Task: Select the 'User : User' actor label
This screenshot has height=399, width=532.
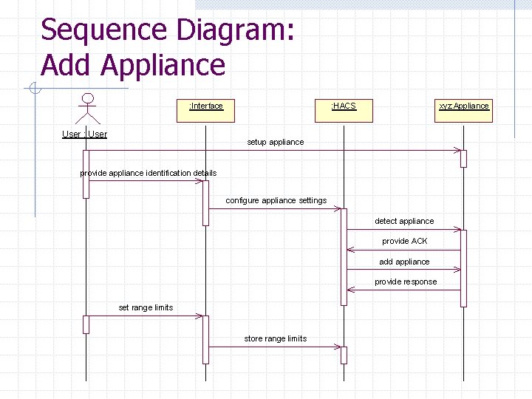Action: [84, 134]
